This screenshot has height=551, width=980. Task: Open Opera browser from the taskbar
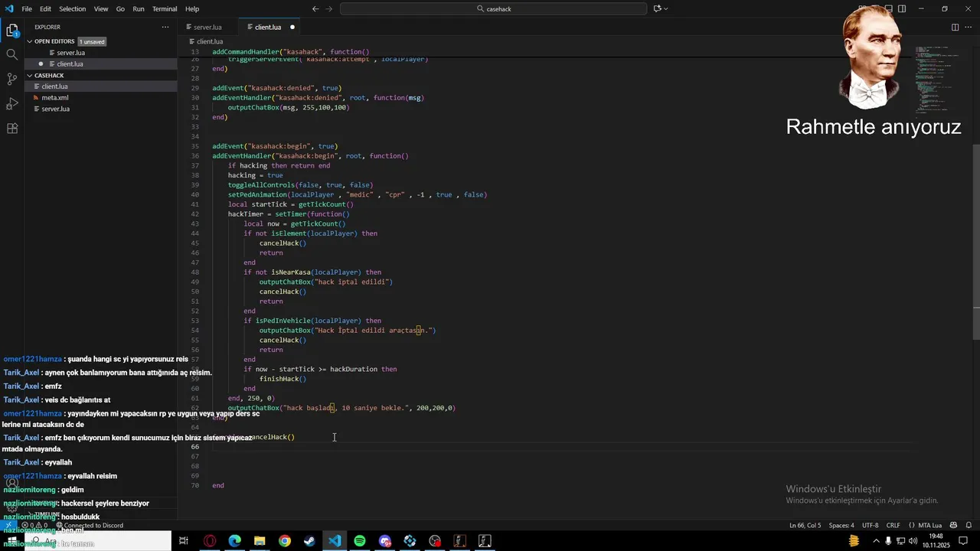[x=210, y=541]
